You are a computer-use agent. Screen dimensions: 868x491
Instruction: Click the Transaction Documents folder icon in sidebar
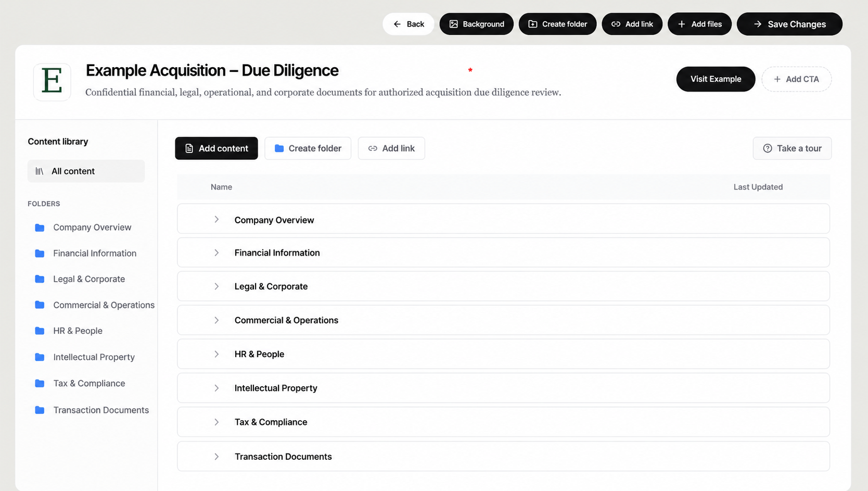[x=40, y=410]
